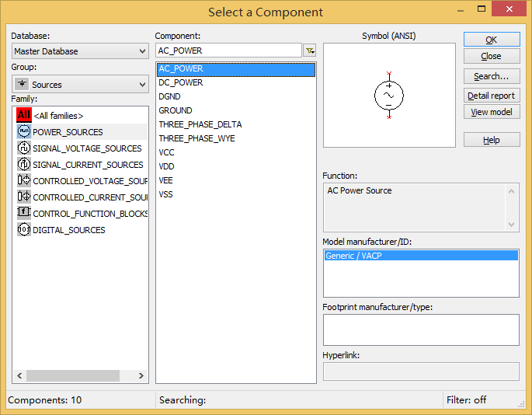This screenshot has width=532, height=415.
Task: Select THREE_PHASE_DELTA component
Action: tap(200, 124)
